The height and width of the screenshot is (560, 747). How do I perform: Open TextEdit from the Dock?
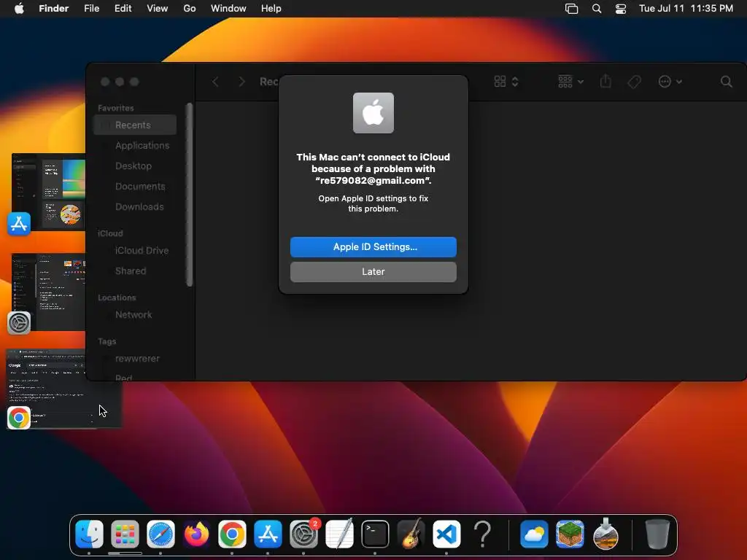(x=339, y=534)
